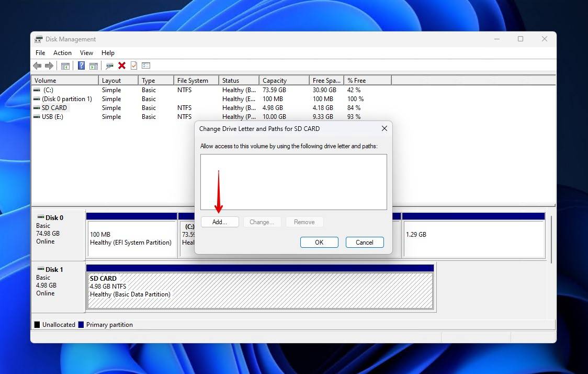Open the blue Help question mark icon

[x=81, y=65]
